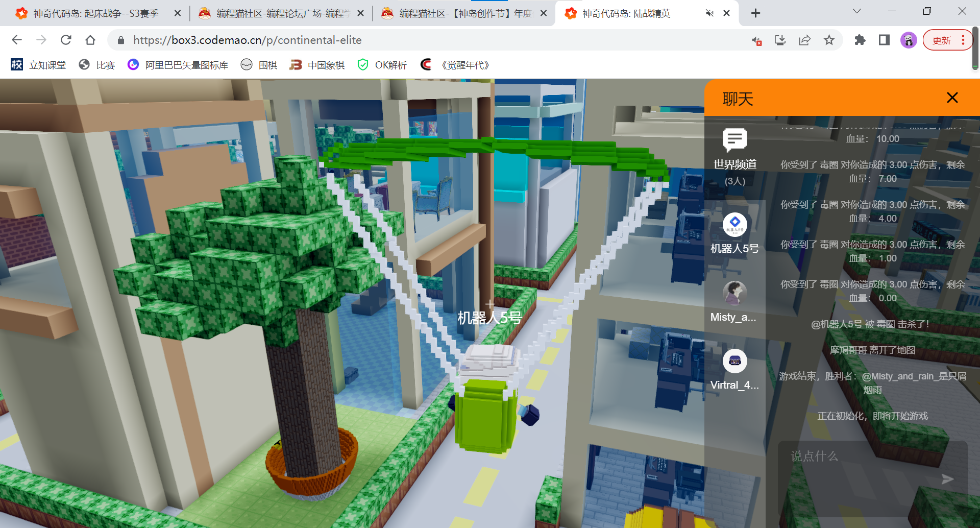Image resolution: width=980 pixels, height=528 pixels.
Task: Go back to the previous page
Action: click(17, 40)
